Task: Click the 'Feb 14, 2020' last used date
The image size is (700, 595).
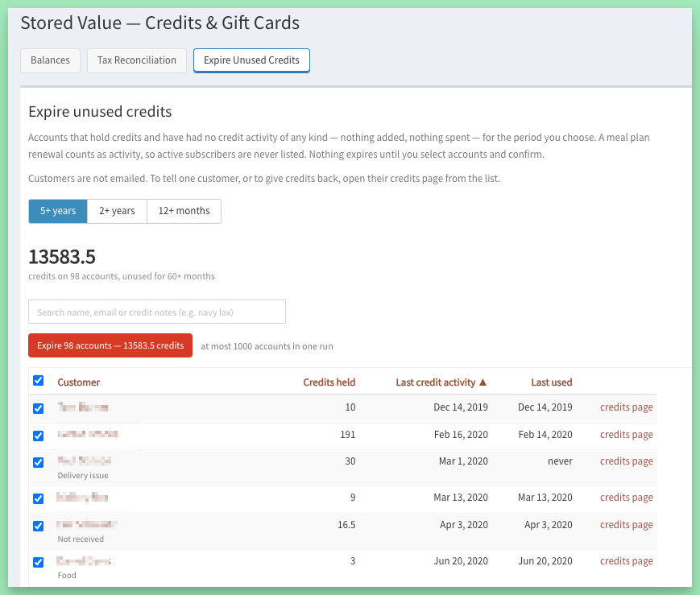Action: pyautogui.click(x=545, y=434)
